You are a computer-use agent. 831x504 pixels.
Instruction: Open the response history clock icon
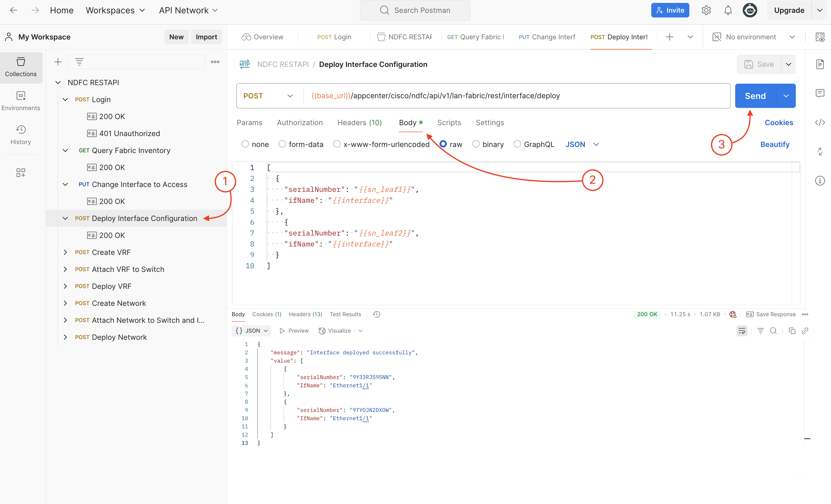pyautogui.click(x=377, y=314)
